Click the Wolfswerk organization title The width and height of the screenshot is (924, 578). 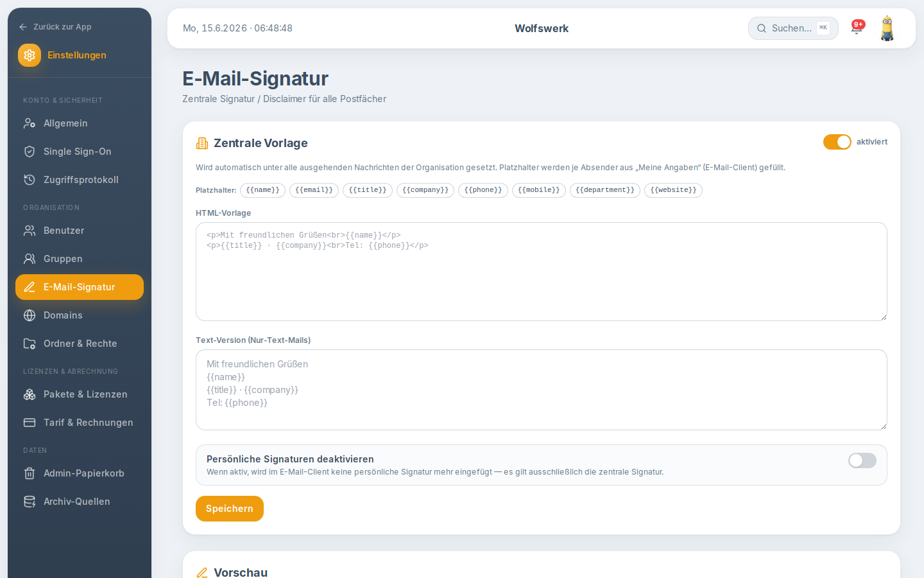point(542,28)
